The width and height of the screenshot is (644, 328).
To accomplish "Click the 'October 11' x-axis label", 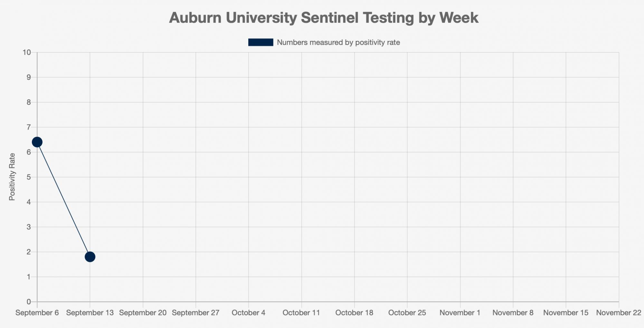I will point(301,313).
